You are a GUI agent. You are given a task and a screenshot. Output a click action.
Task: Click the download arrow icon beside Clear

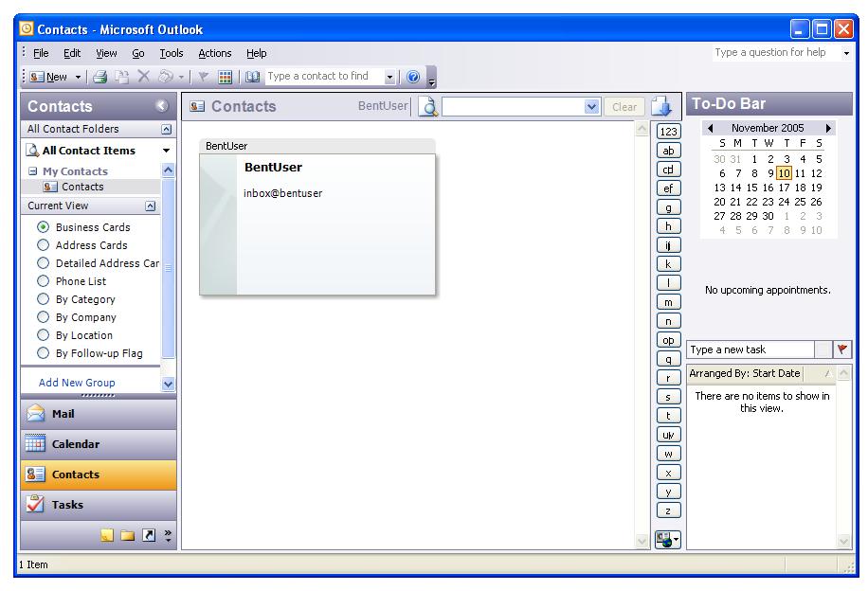pos(661,106)
